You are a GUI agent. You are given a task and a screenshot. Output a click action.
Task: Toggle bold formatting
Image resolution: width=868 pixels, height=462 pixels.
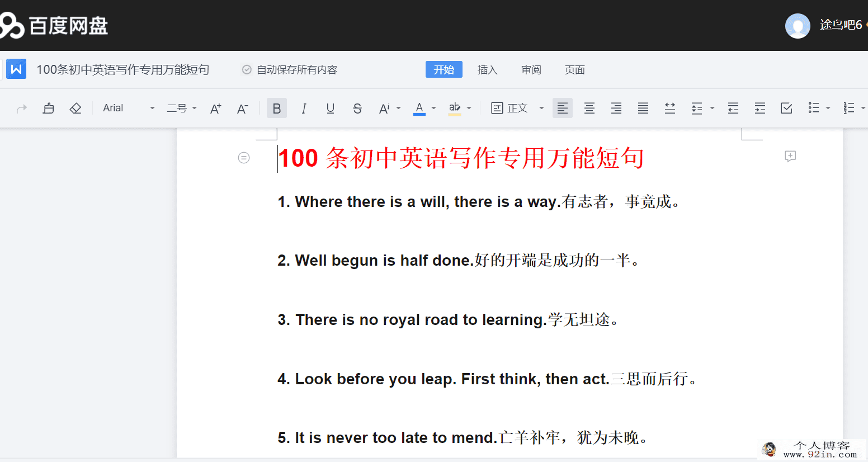point(277,108)
